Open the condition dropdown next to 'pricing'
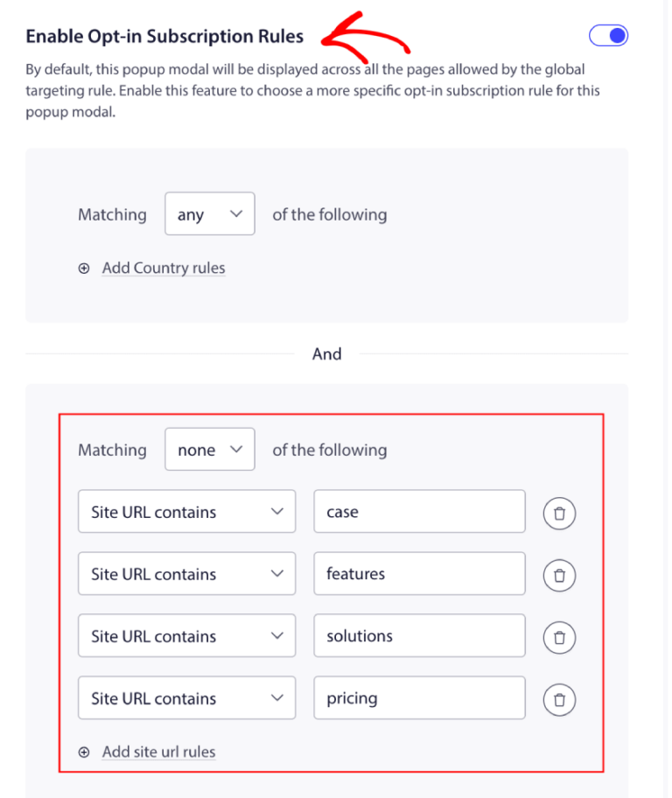The width and height of the screenshot is (672, 798). [x=186, y=697]
